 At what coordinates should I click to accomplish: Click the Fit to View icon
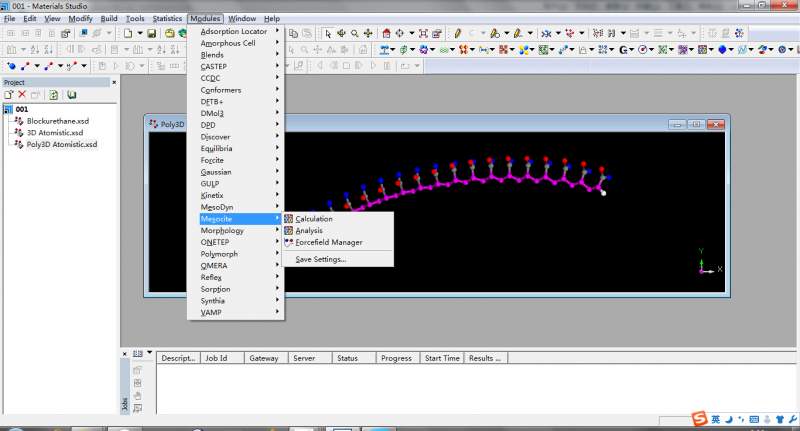pyautogui.click(x=423, y=34)
